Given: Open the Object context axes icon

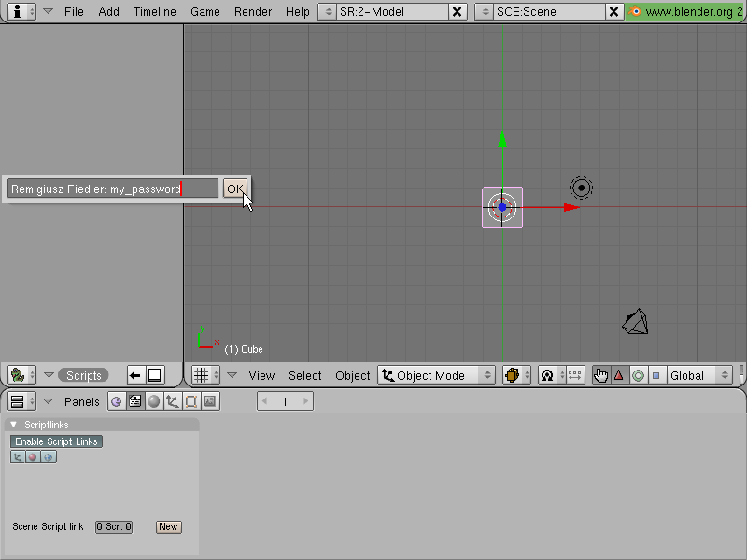Looking at the screenshot, I should tap(172, 401).
